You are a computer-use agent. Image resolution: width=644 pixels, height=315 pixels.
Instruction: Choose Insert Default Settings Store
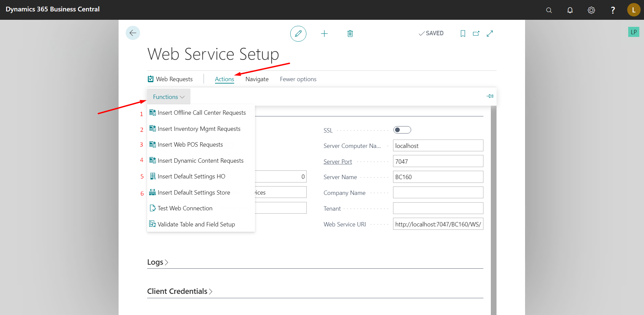click(x=201, y=193)
